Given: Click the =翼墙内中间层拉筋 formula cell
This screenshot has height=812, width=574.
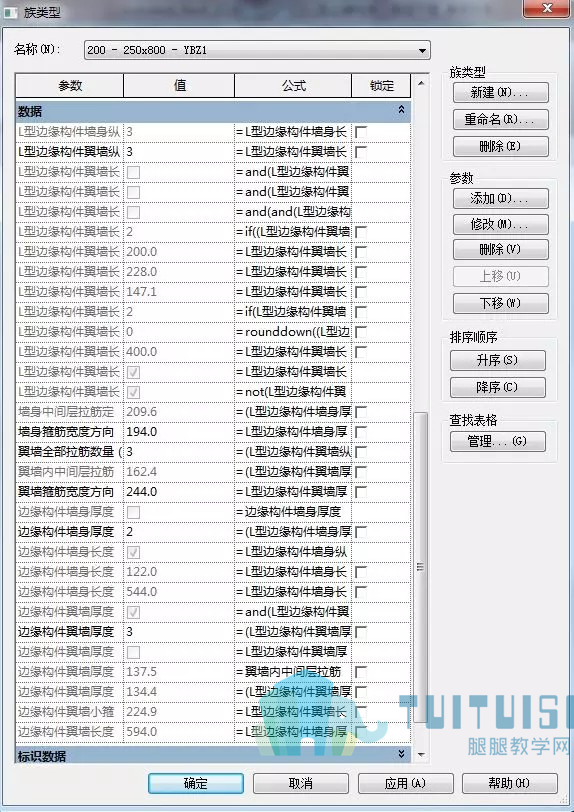Looking at the screenshot, I should 293,672.
